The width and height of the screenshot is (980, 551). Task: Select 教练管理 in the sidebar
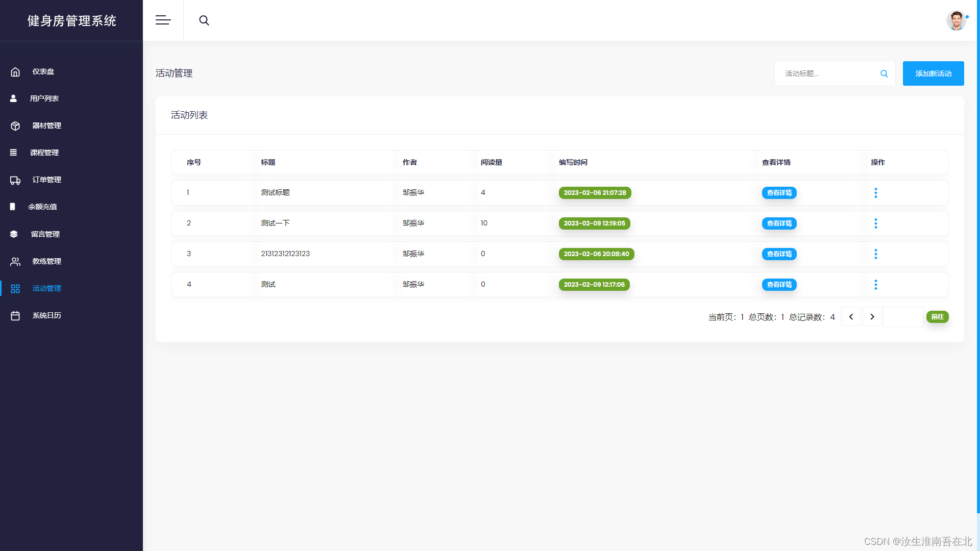(x=46, y=261)
